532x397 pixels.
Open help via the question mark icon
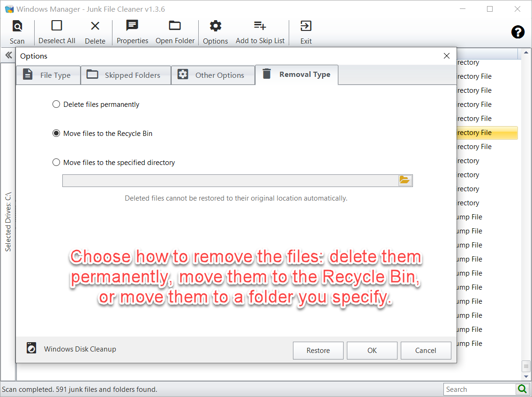(x=518, y=32)
